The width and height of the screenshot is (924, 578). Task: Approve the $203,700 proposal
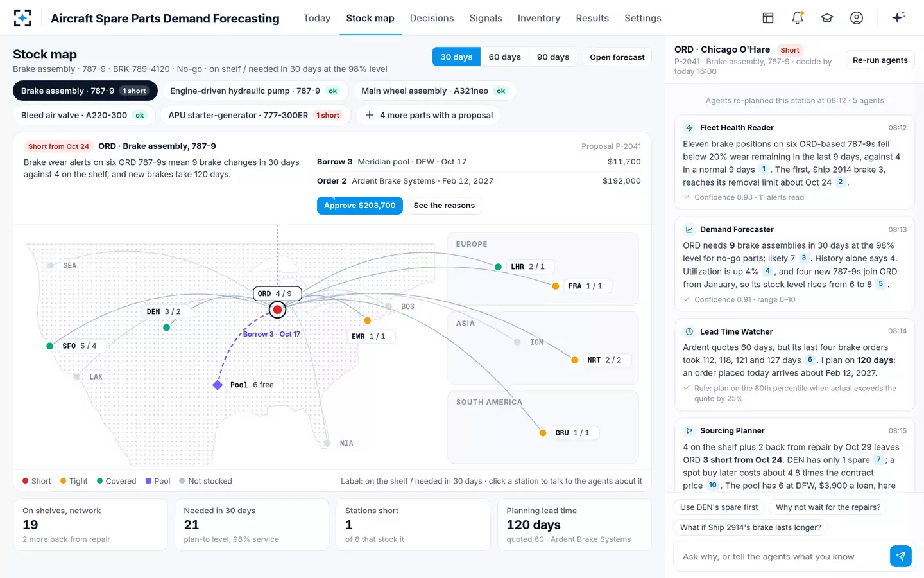pos(360,206)
